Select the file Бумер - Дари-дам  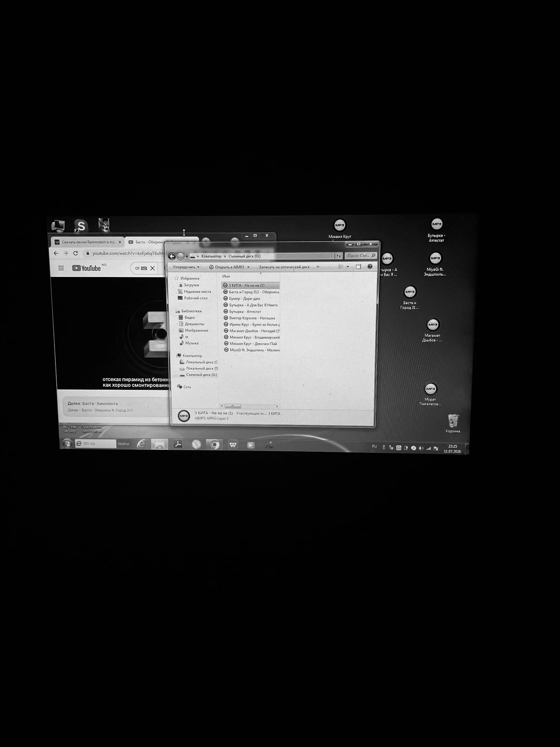pos(245,299)
